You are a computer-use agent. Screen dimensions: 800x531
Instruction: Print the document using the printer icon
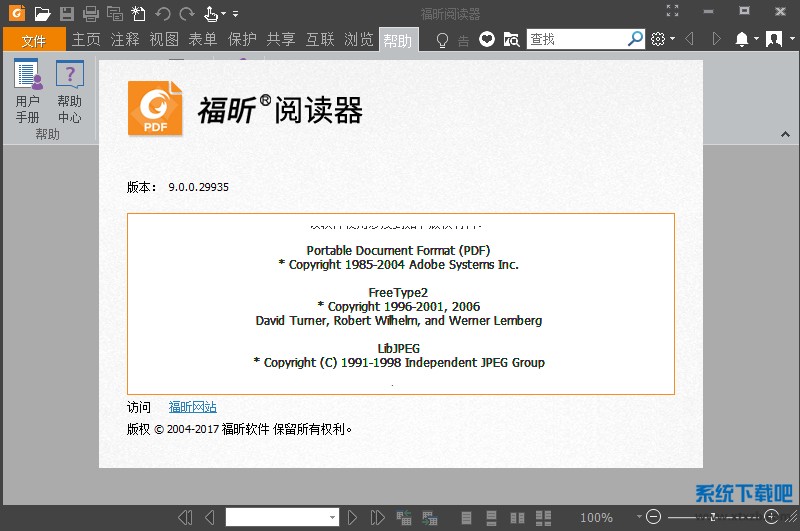pos(91,14)
